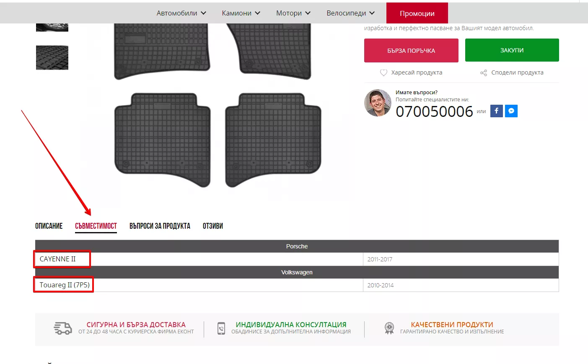Click the delivery truck icon
The width and height of the screenshot is (588, 364).
pos(63,328)
